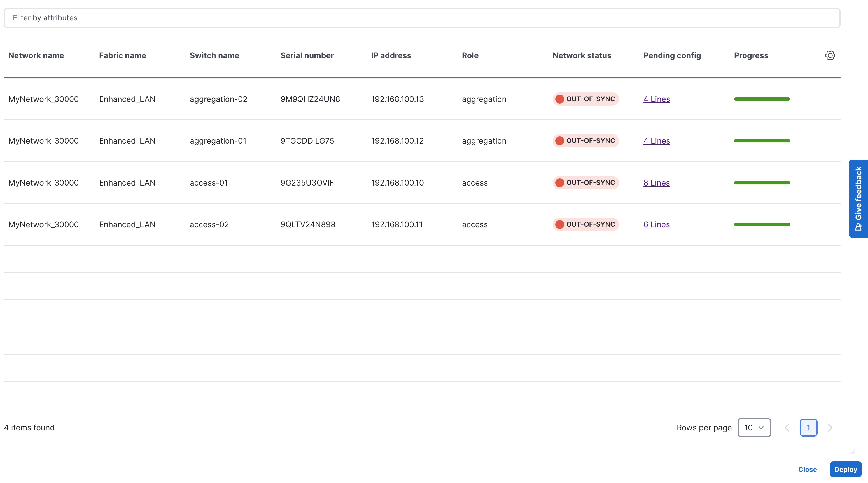
Task: Open the 8 Lines pending config for access-01
Action: 656,182
